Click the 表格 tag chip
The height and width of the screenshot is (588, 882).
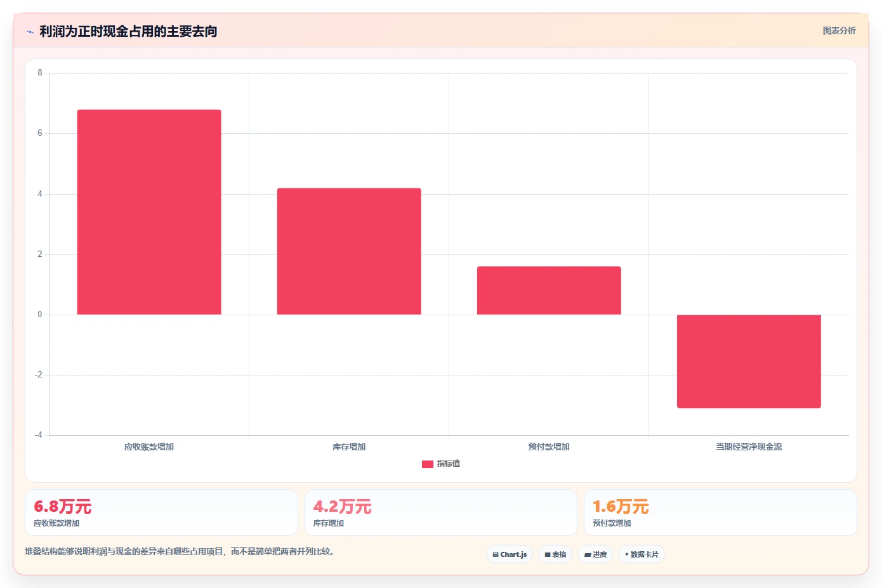[555, 554]
